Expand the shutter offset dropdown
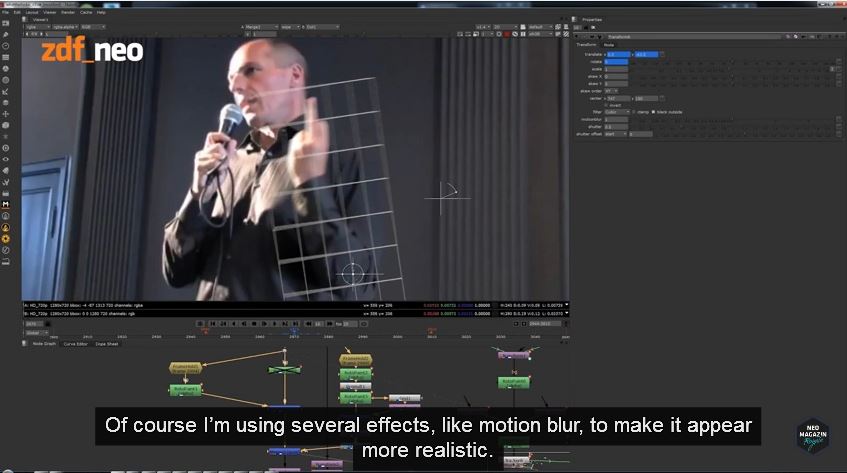Viewport: 847px width, 473px height. tap(614, 134)
